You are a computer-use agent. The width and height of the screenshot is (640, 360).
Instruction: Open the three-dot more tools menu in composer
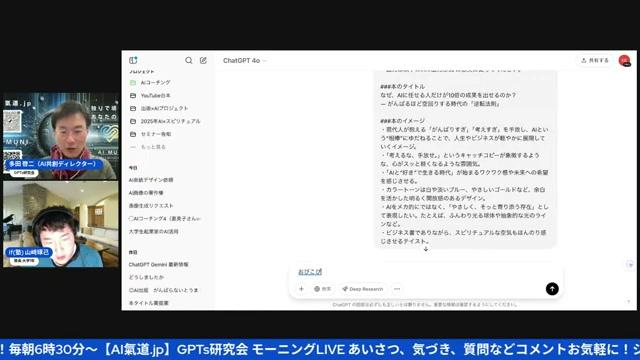pos(397,289)
